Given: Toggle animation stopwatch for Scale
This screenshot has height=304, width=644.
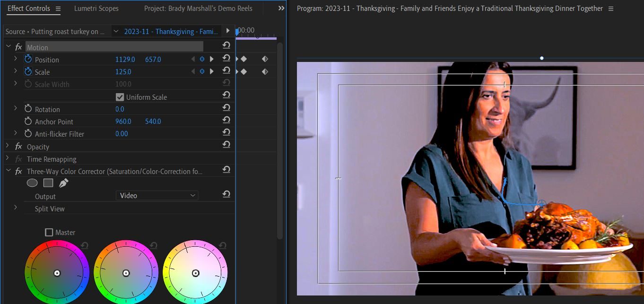Looking at the screenshot, I should click(x=28, y=71).
